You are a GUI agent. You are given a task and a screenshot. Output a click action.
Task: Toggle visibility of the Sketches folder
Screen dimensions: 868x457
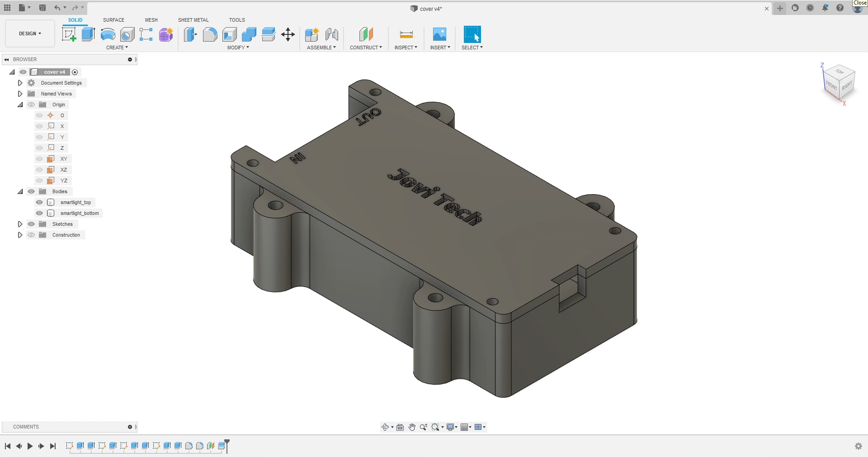tap(31, 224)
